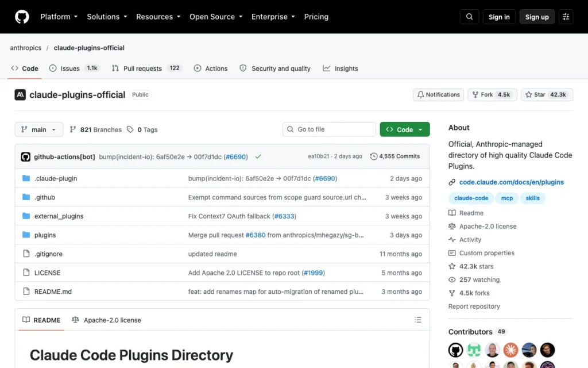Open the #1999 link in LICENSE row
Image resolution: width=588 pixels, height=368 pixels.
coord(313,273)
